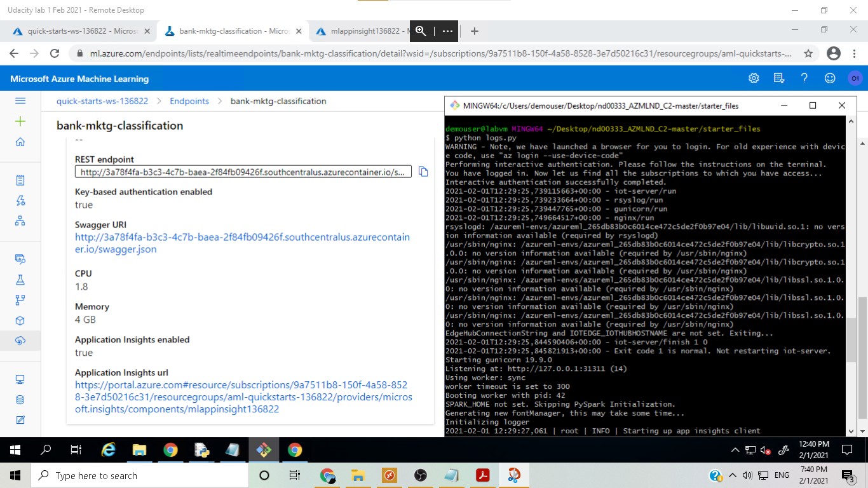
Task: Open the Application Insights url link
Action: click(x=243, y=397)
